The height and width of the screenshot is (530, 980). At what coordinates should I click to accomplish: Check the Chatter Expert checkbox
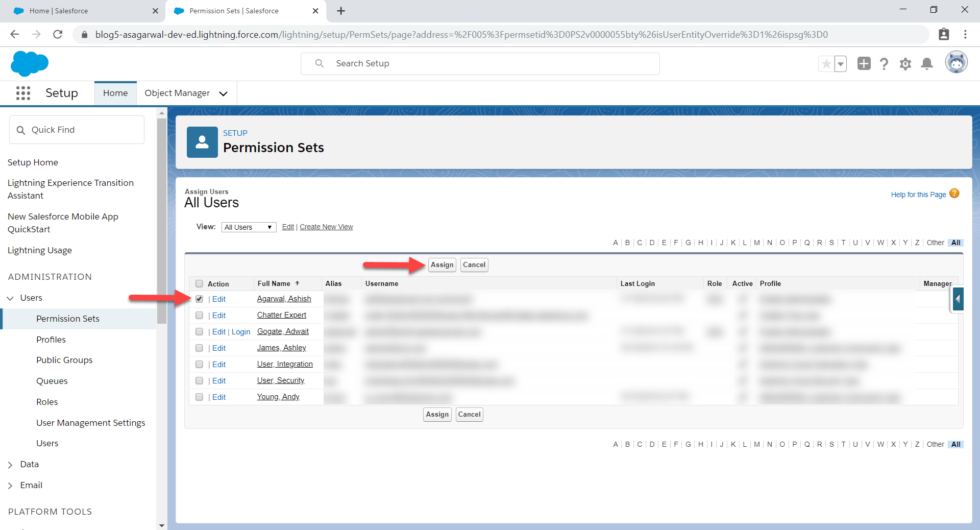(x=199, y=315)
